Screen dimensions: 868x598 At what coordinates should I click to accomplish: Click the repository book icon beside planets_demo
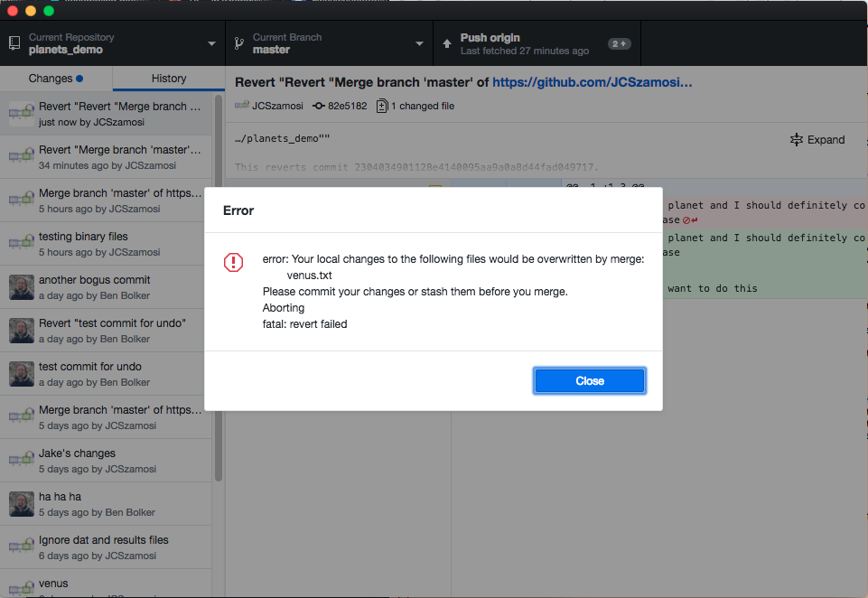13,42
